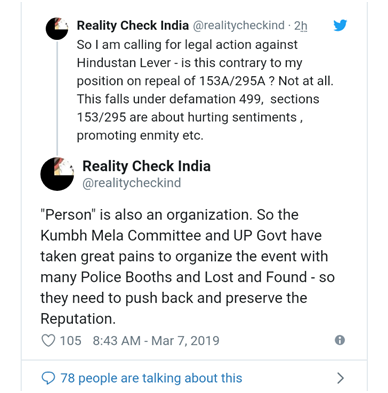The image size is (388, 393).
Task: Click @realitycheckind handle under main author name
Action: tap(131, 183)
